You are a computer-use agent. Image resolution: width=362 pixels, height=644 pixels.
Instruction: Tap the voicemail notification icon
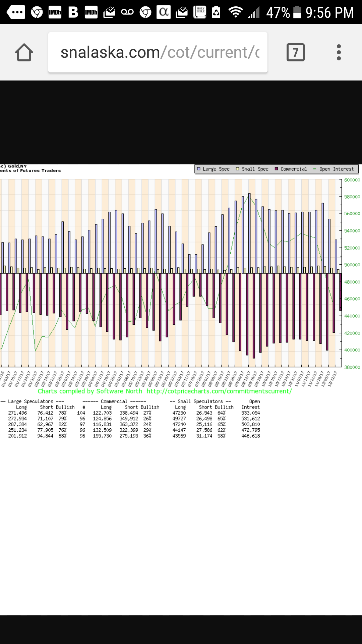[127, 12]
